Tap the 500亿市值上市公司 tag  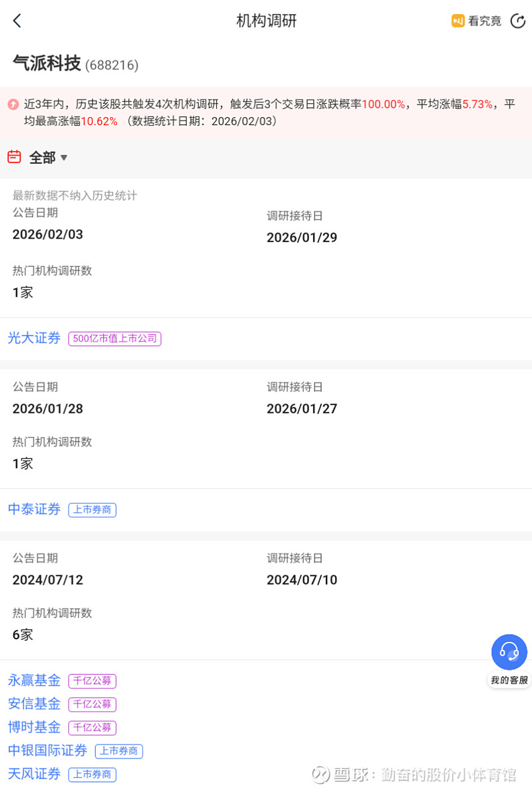click(115, 339)
